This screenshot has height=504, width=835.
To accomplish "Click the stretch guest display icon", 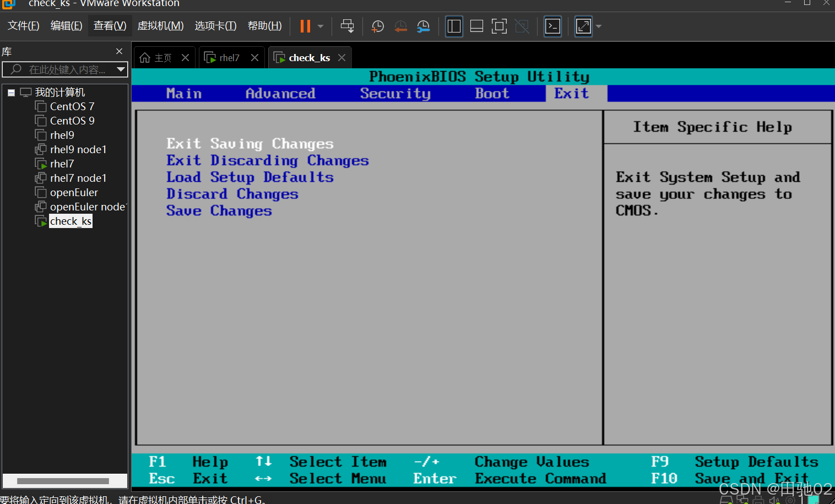I will pos(583,26).
